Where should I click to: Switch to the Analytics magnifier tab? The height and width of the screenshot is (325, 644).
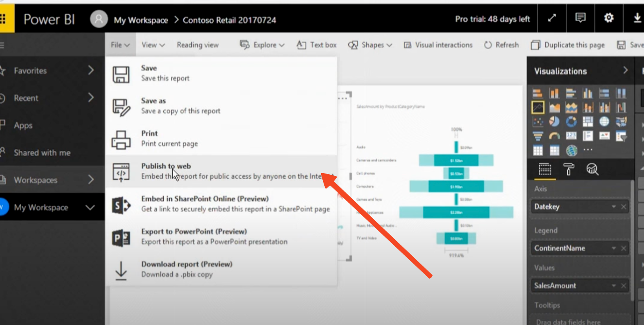pyautogui.click(x=592, y=169)
